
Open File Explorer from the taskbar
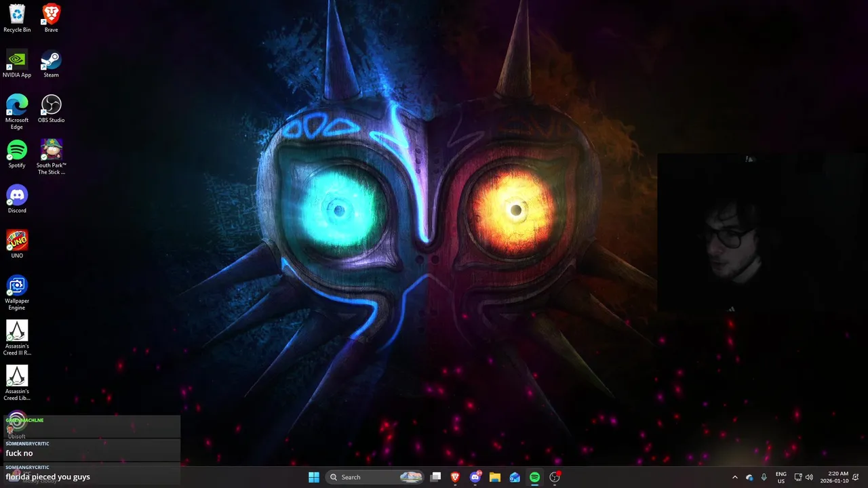495,477
